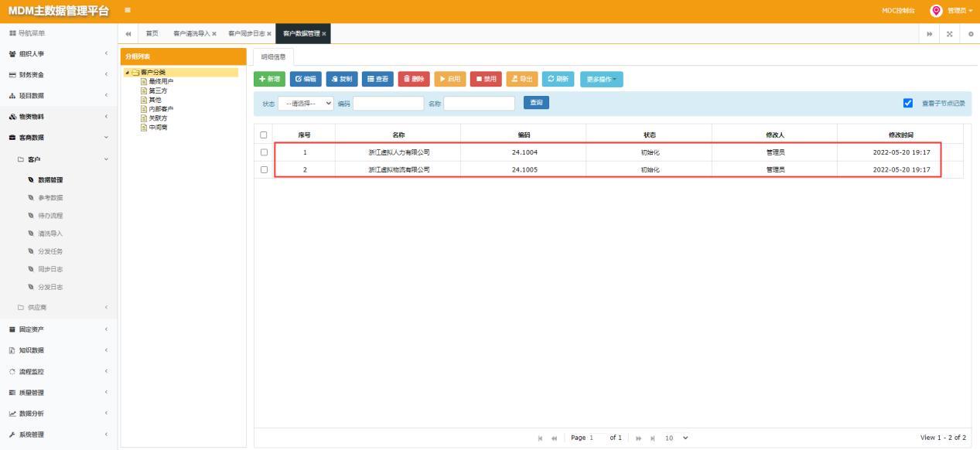Uncheck the 查看子节点记录 checkbox
Viewport: 980px width, 450px height.
pos(908,103)
